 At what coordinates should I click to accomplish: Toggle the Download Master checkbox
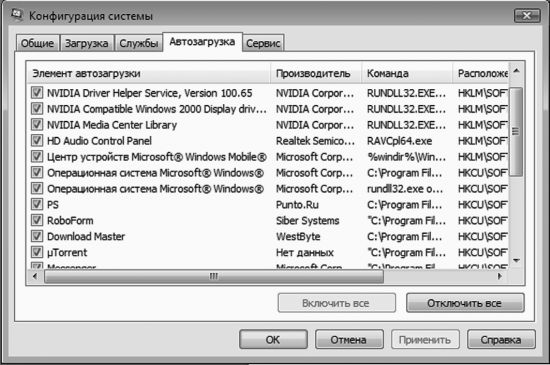pos(37,236)
